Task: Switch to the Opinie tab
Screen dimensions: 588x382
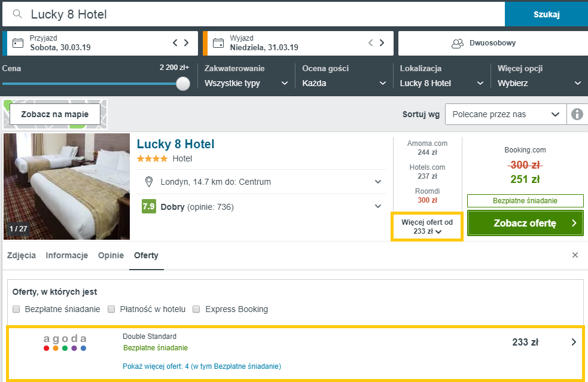Action: pos(111,255)
